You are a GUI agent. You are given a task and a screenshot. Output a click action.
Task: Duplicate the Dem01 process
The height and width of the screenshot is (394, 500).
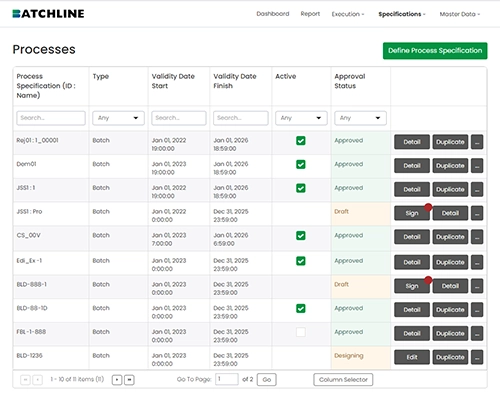point(450,166)
